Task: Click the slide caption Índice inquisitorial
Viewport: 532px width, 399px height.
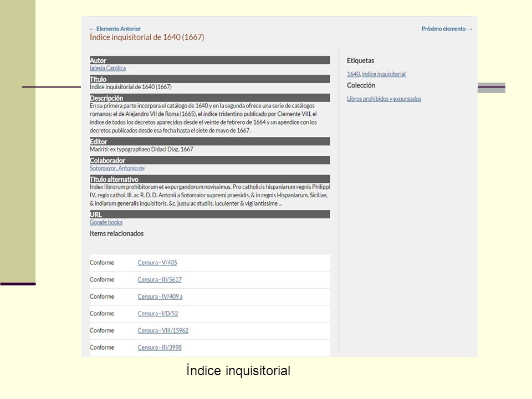Action: point(238,371)
